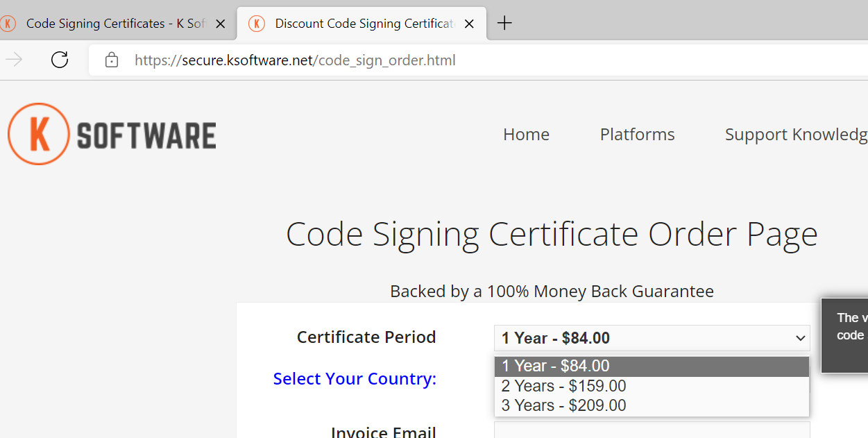868x438 pixels.
Task: Close the Code Signing Certificates tab
Action: pos(221,24)
